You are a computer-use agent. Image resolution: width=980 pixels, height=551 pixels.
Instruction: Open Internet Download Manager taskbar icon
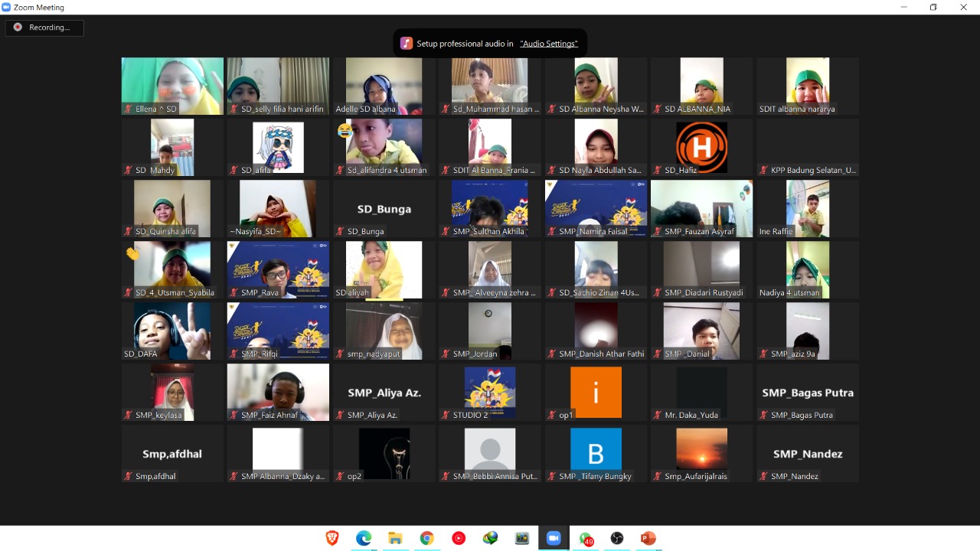[x=490, y=539]
